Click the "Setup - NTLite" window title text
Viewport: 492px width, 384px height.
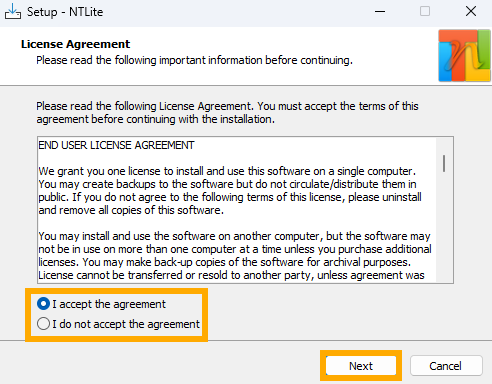pyautogui.click(x=65, y=12)
